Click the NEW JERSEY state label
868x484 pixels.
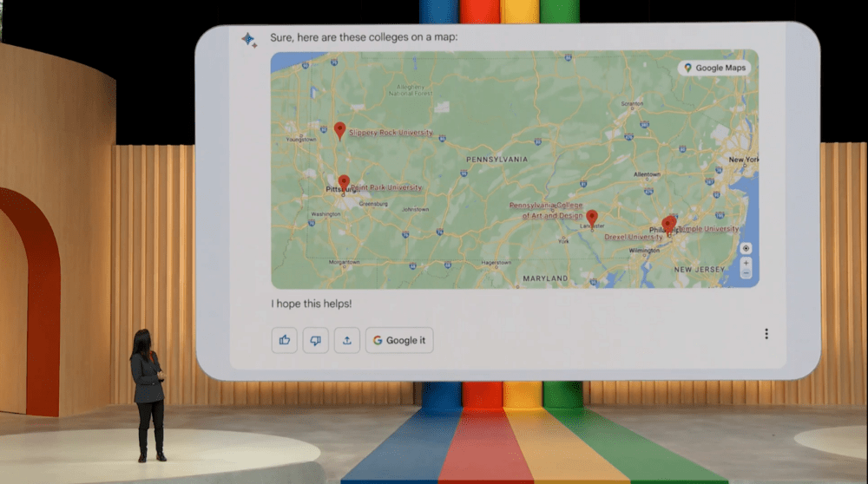[699, 270]
